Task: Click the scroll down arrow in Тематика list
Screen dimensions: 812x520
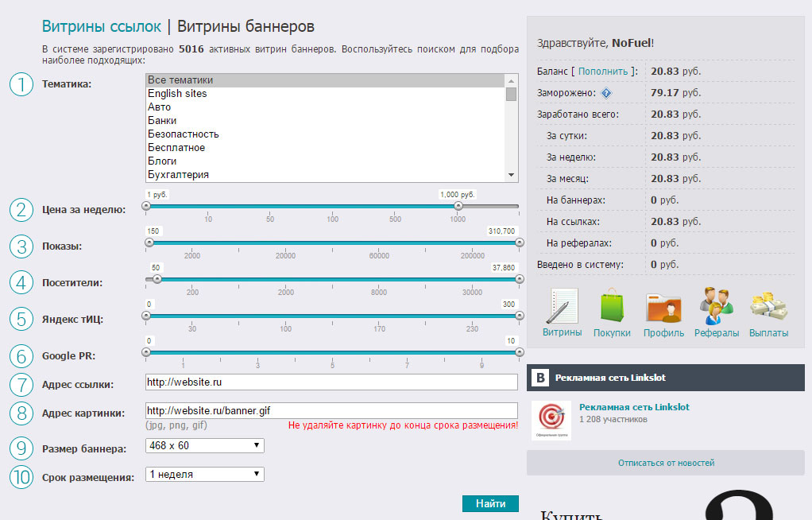Action: pos(512,175)
